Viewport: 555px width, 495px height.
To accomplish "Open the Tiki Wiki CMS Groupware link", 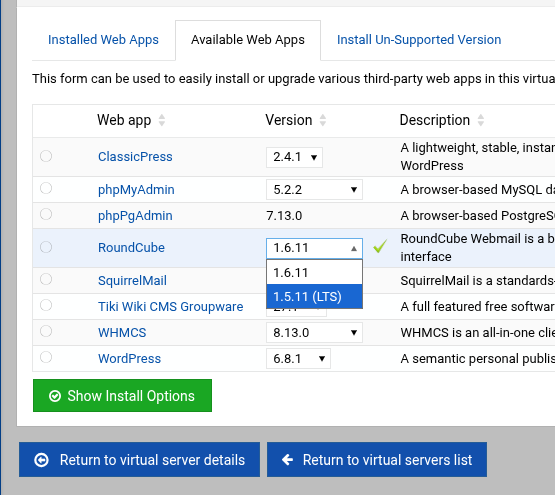I will 171,307.
